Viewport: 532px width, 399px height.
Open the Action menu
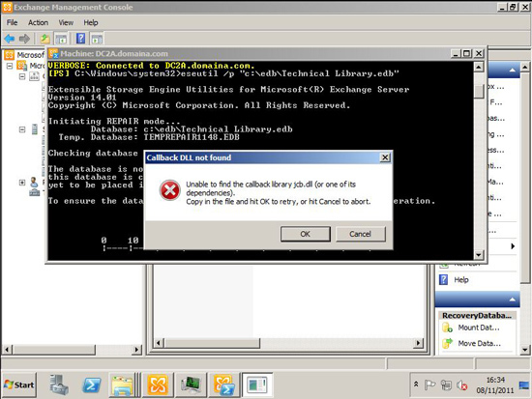[x=38, y=23]
